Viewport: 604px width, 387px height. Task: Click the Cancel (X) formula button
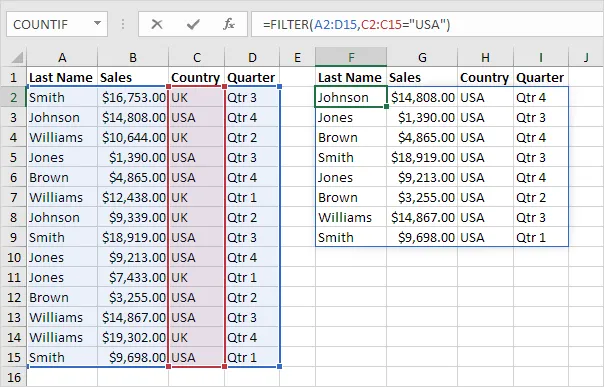[157, 24]
